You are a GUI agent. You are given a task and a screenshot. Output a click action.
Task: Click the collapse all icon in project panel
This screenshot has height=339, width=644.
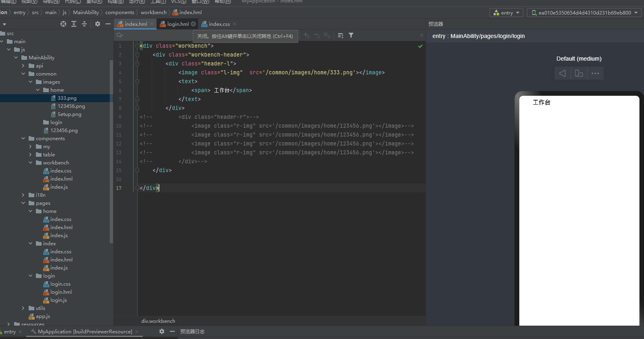[x=84, y=24]
